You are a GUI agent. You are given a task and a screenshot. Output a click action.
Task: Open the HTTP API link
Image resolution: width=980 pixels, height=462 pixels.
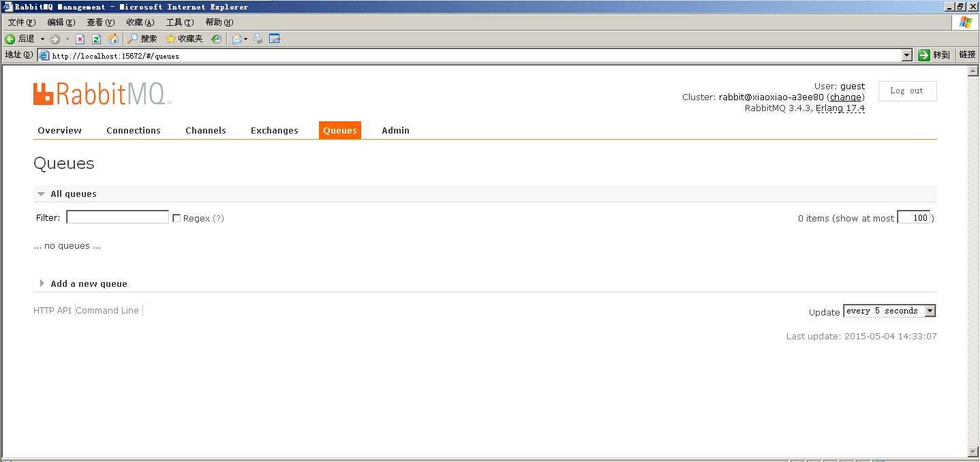[x=52, y=310]
